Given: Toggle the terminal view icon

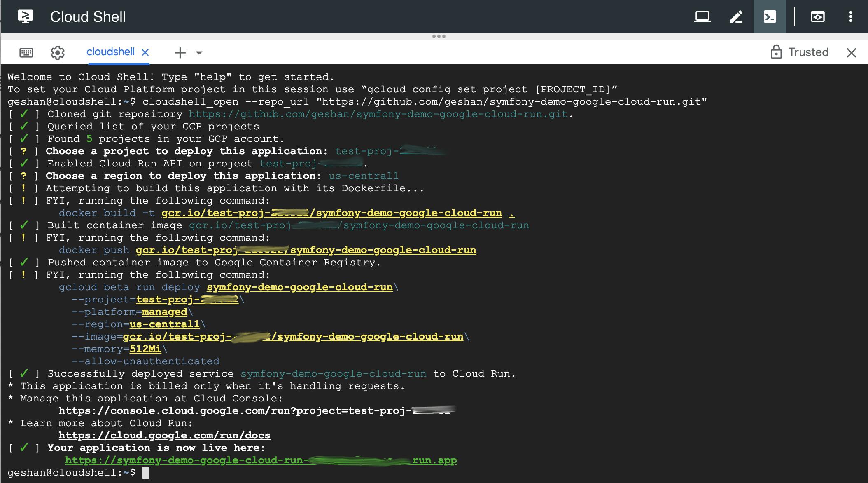Looking at the screenshot, I should point(770,17).
